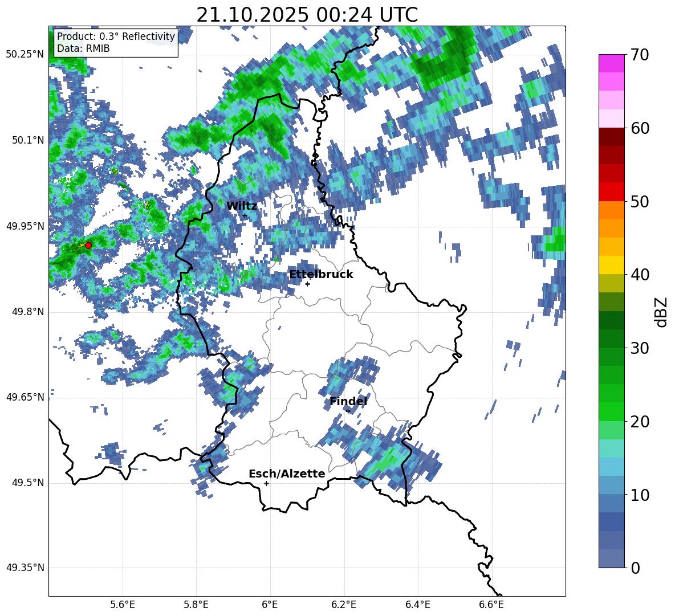
Task: Click the Findel station cross marker
Action: click(x=348, y=411)
